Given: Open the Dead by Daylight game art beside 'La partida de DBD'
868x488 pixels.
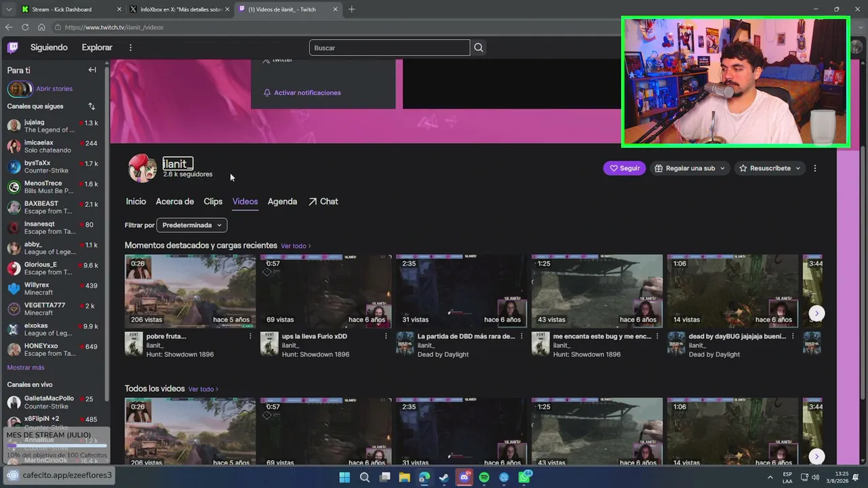Looking at the screenshot, I should click(x=405, y=344).
